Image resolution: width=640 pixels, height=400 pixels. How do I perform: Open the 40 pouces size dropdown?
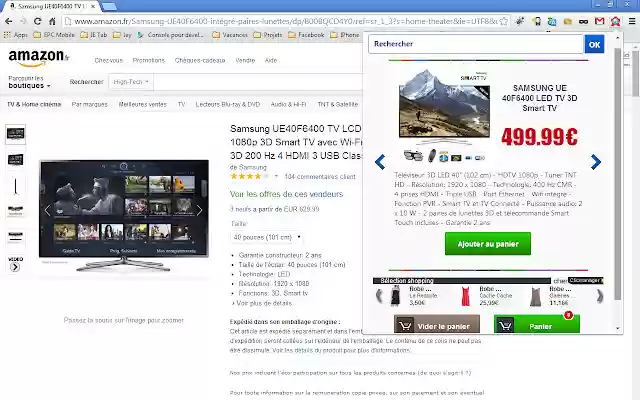(267, 237)
